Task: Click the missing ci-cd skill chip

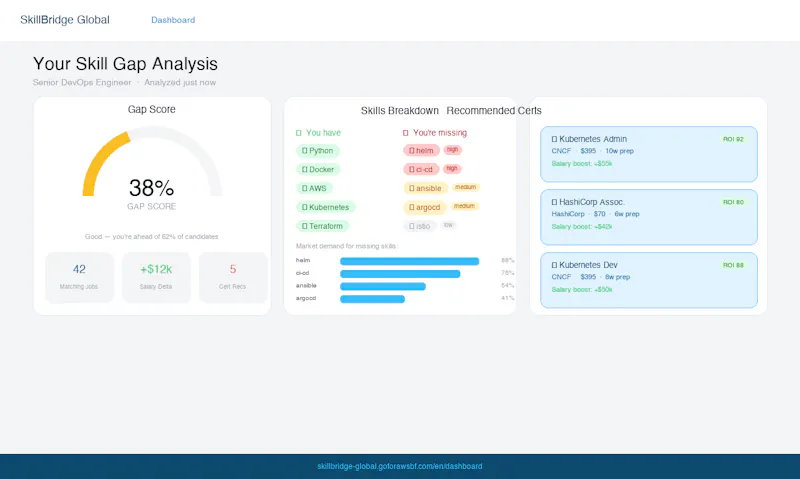Action: (x=421, y=169)
